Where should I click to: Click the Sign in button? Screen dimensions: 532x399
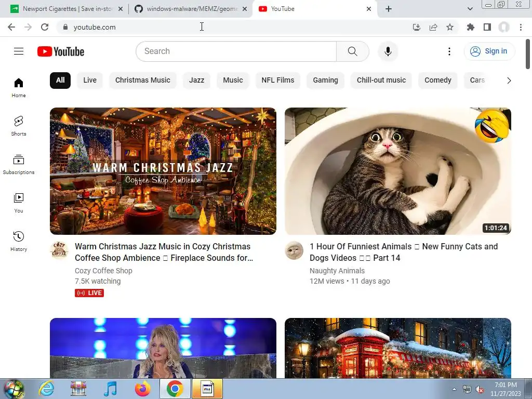click(489, 51)
